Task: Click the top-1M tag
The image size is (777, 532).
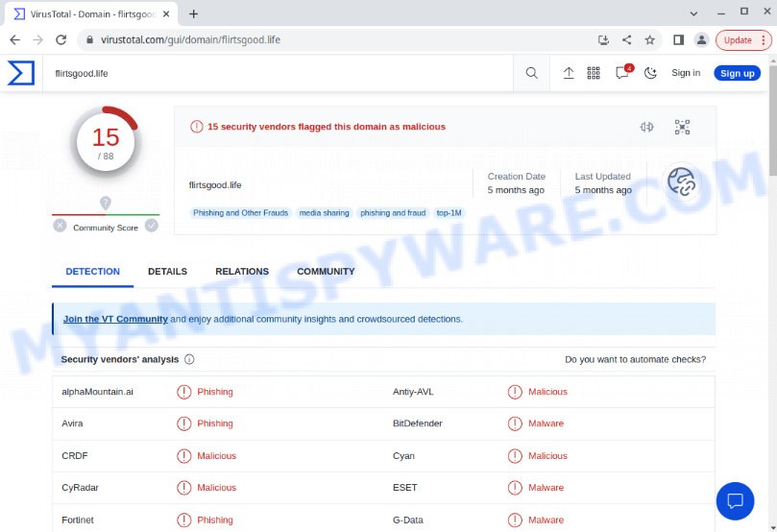Action: click(449, 213)
